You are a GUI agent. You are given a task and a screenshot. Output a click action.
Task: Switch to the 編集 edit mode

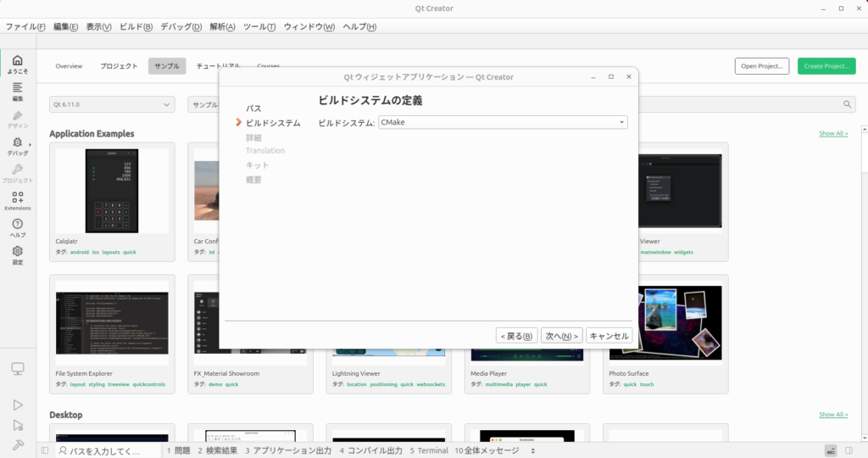pos(18,91)
